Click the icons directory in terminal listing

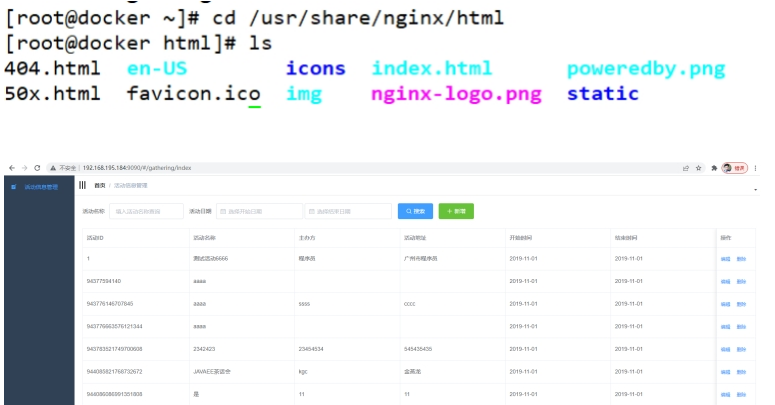[x=315, y=68]
